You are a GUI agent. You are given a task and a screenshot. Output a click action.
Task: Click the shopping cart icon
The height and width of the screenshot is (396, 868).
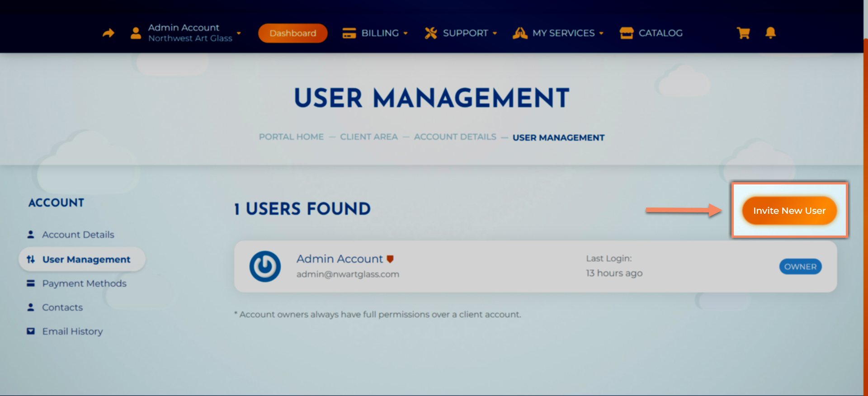(743, 33)
